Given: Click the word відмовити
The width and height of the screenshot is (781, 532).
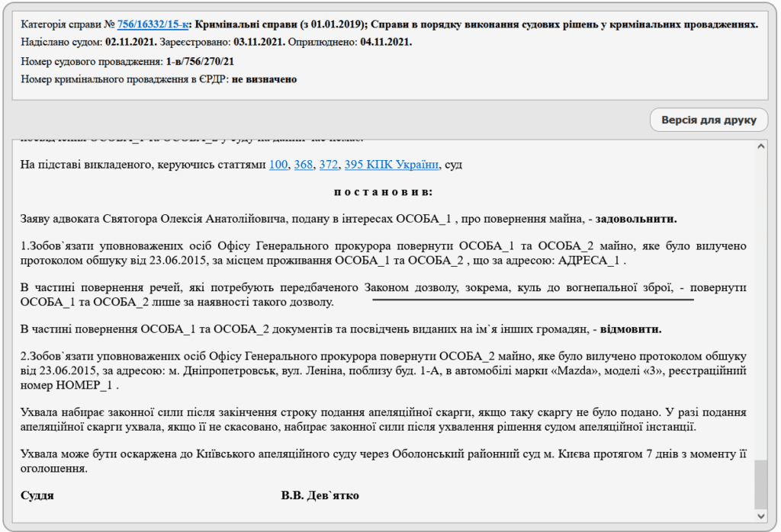Looking at the screenshot, I should tap(631, 329).
